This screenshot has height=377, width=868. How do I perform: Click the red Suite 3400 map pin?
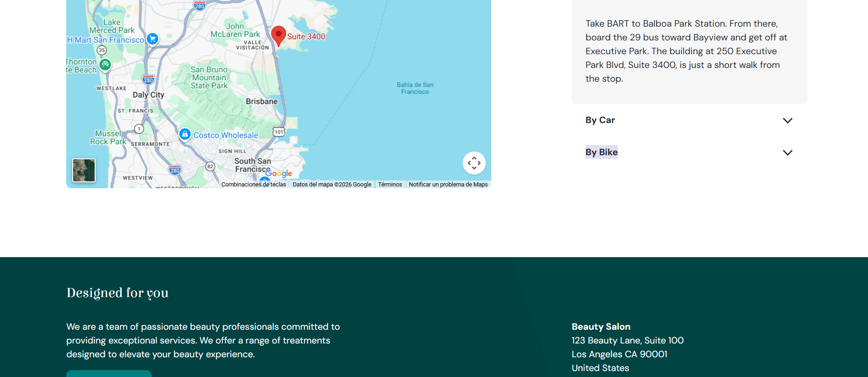(x=278, y=35)
